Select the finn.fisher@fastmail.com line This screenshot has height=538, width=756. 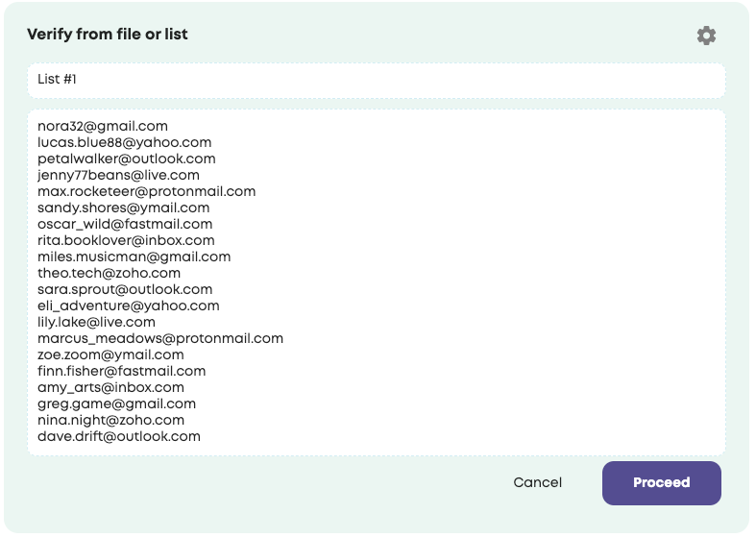point(121,371)
